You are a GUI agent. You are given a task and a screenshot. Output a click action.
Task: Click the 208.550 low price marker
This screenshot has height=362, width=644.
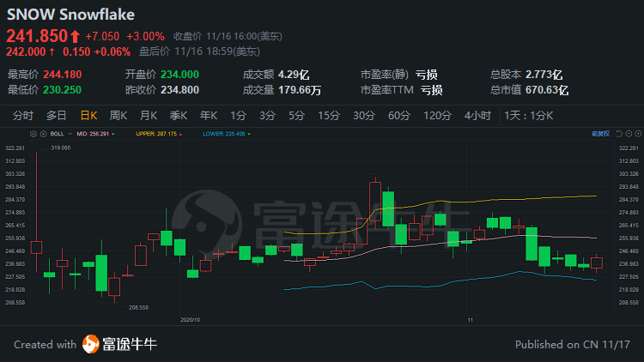138,307
